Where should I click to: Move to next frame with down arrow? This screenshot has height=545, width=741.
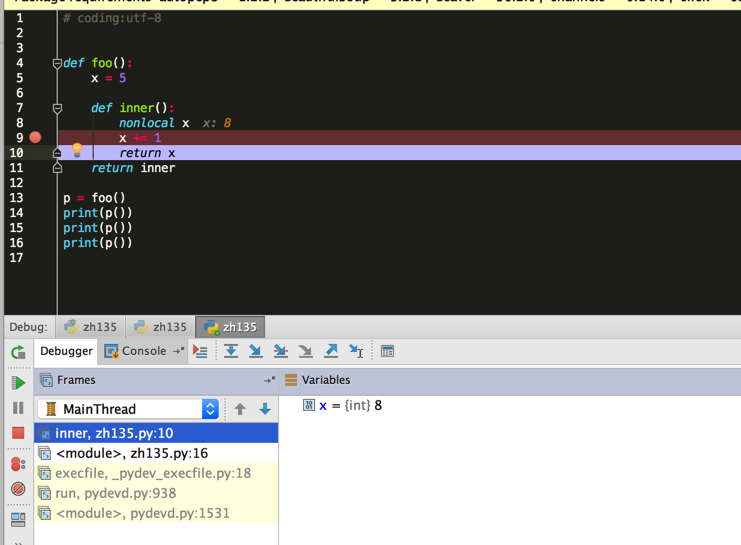pyautogui.click(x=265, y=409)
